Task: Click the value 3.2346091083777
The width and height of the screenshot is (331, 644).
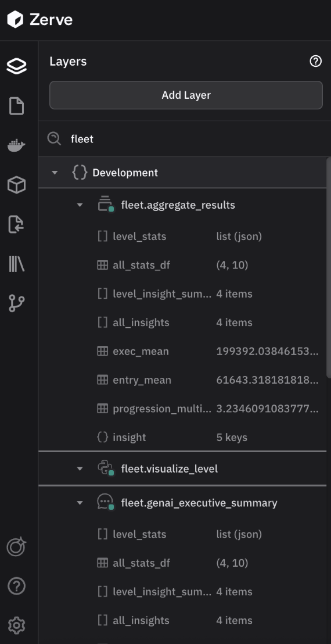Action: pyautogui.click(x=268, y=409)
